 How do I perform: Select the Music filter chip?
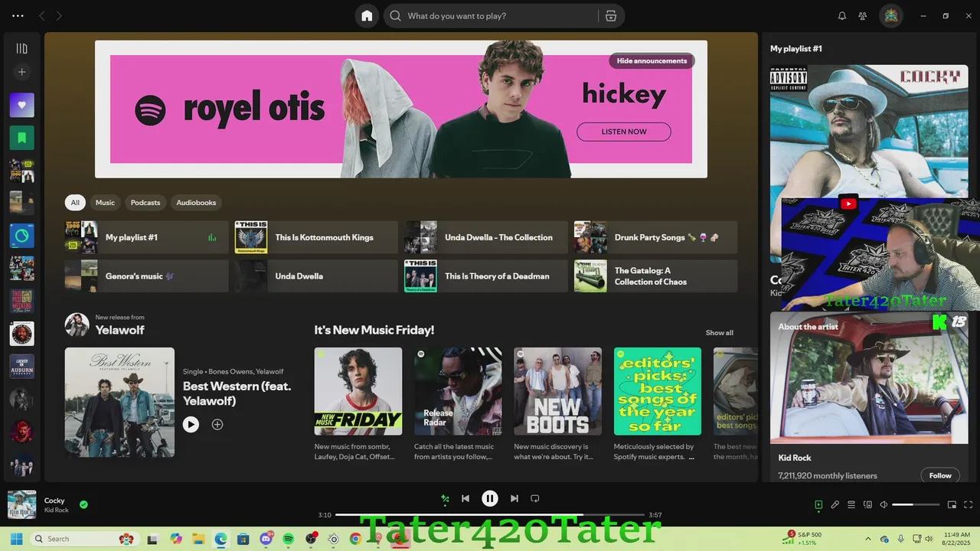point(105,203)
